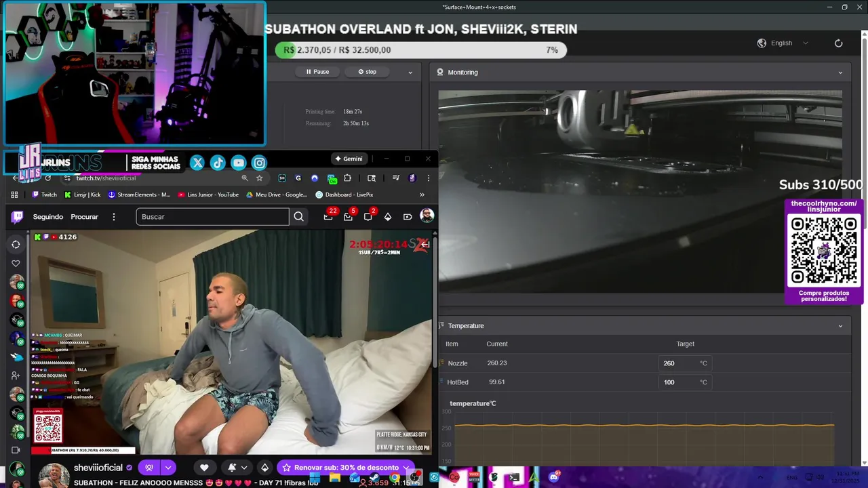
Task: Stop the 3D print job
Action: 367,72
